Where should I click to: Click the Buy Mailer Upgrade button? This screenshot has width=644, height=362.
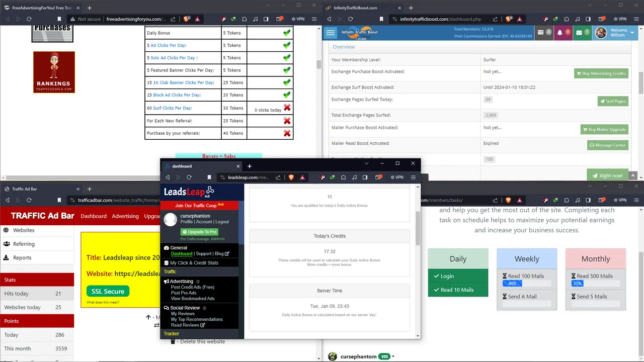(604, 129)
